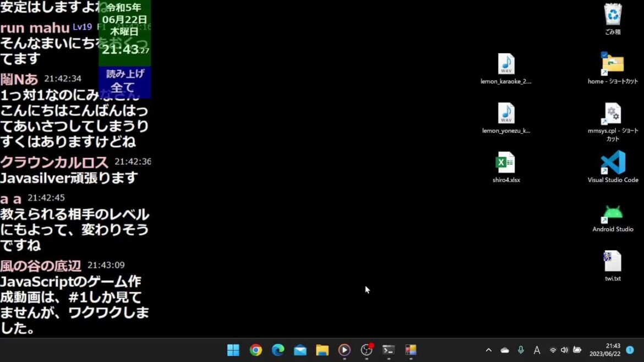
Task: Select the twi.txt text file icon
Action: (613, 261)
